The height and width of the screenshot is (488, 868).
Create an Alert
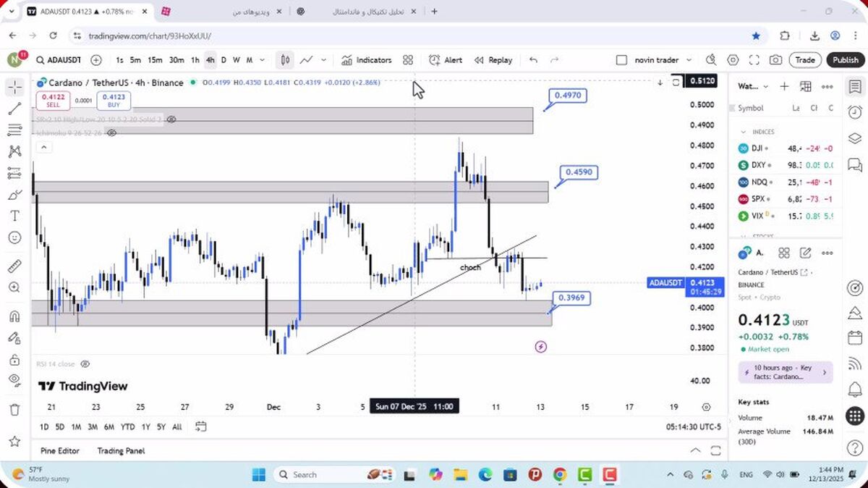[x=446, y=60]
